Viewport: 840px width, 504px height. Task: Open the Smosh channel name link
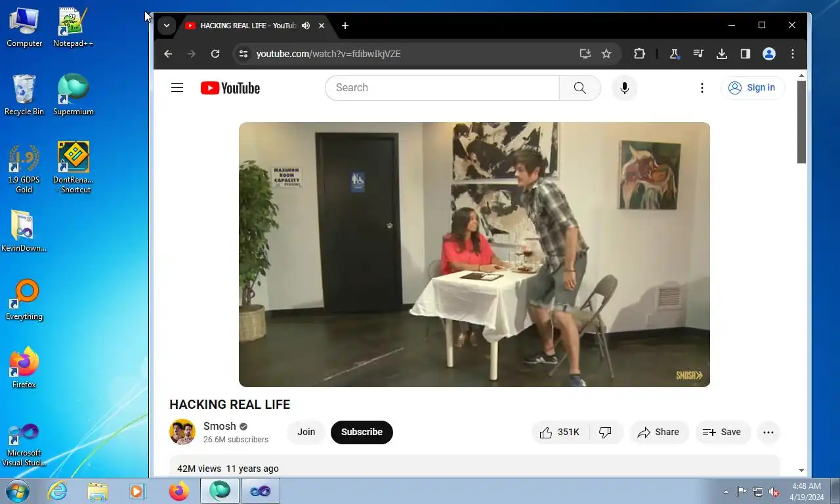click(219, 426)
